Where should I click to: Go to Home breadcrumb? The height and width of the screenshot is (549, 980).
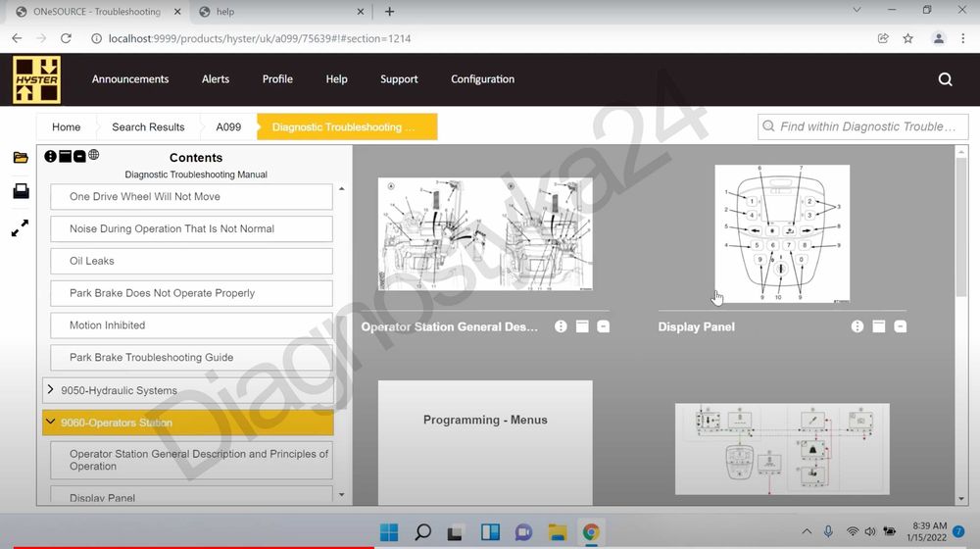[67, 126]
